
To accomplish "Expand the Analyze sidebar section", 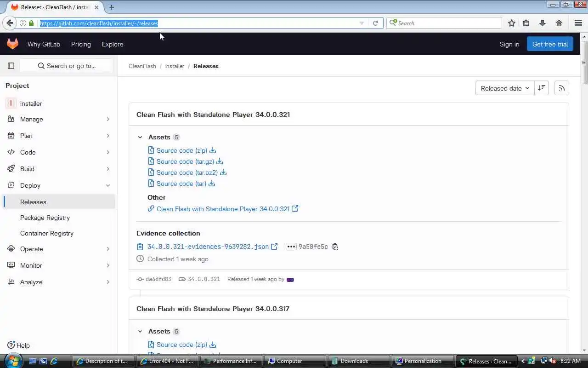I will click(58, 282).
